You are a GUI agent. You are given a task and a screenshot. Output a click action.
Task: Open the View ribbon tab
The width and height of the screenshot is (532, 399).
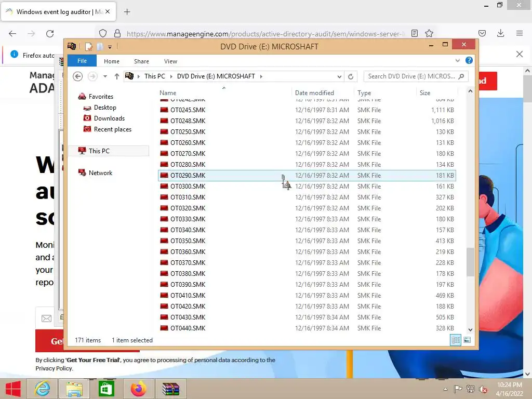pyautogui.click(x=170, y=61)
